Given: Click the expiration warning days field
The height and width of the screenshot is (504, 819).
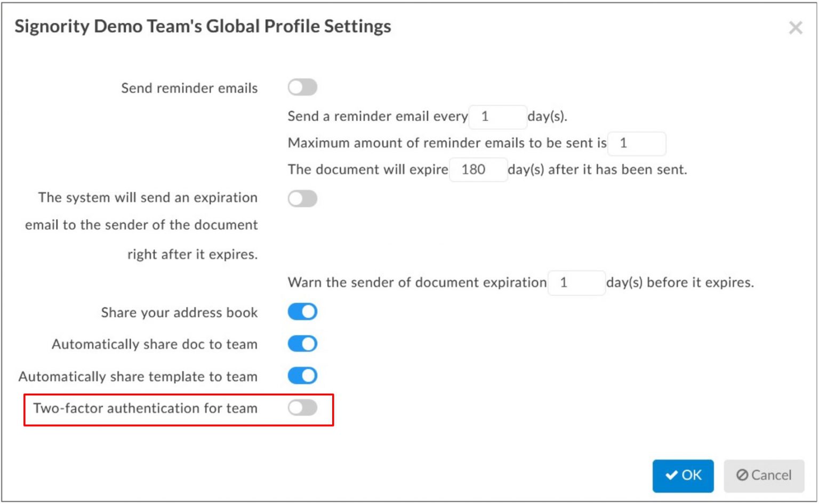Looking at the screenshot, I should 576,282.
